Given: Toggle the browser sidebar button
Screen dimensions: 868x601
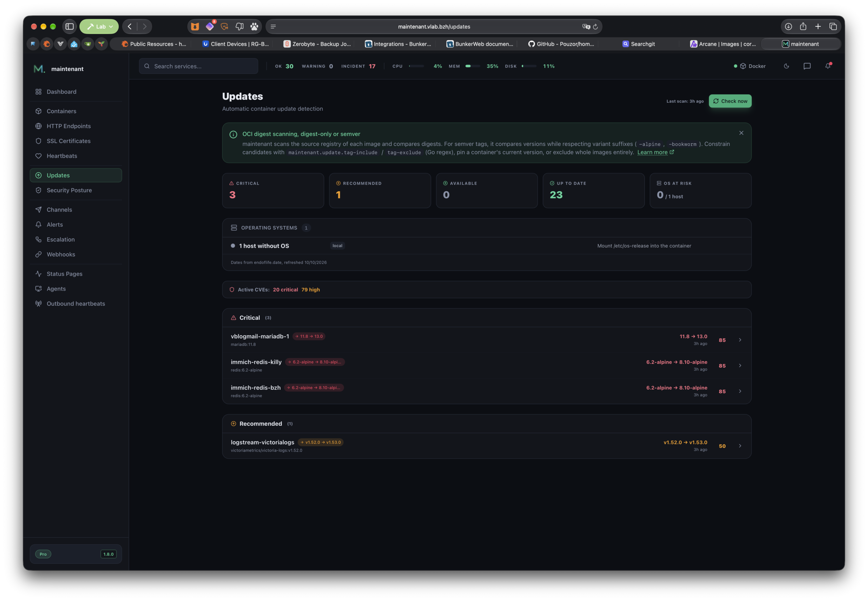Looking at the screenshot, I should click(x=70, y=26).
